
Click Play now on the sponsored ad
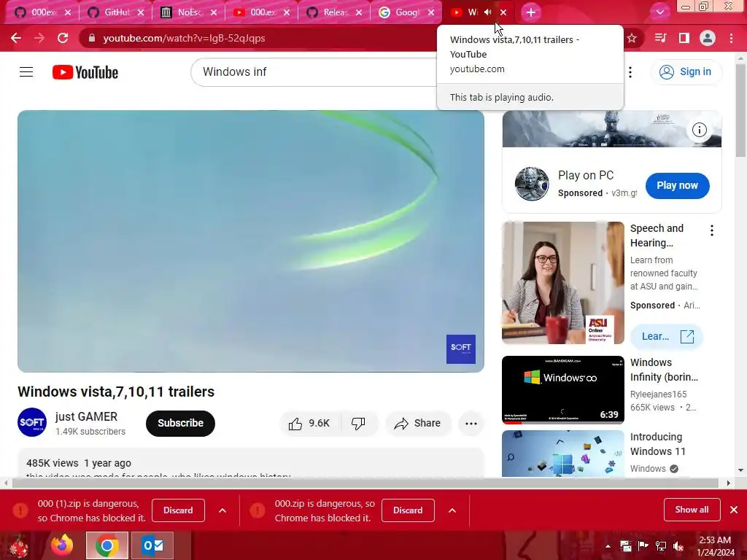point(678,186)
